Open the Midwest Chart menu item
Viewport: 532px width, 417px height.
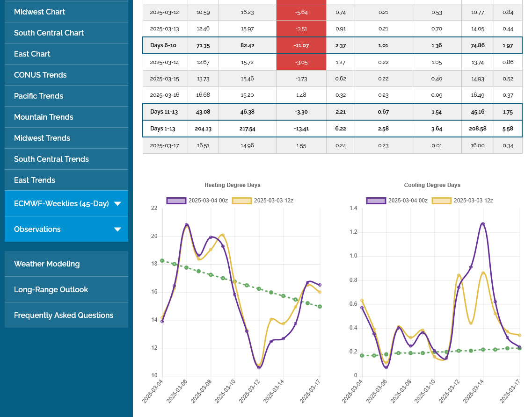pyautogui.click(x=40, y=12)
